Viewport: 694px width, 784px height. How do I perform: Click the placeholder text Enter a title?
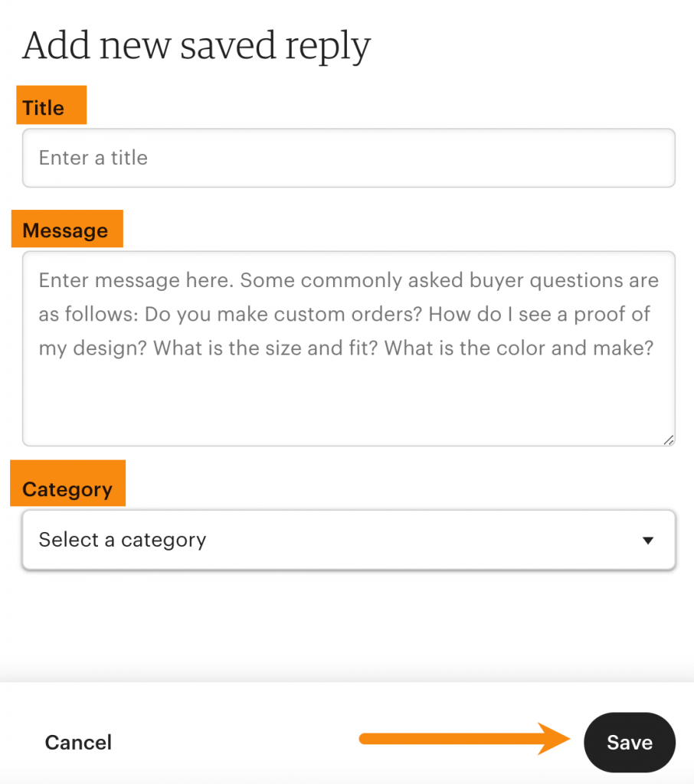click(x=92, y=158)
